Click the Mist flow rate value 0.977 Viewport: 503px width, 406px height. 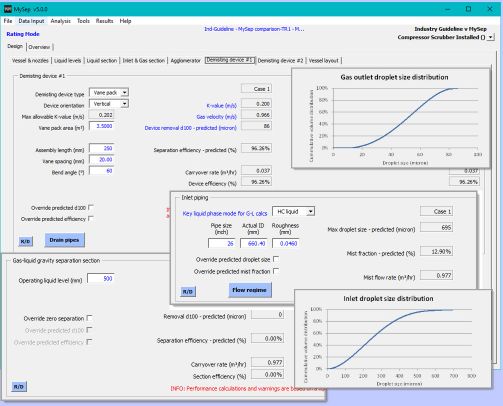click(x=436, y=275)
